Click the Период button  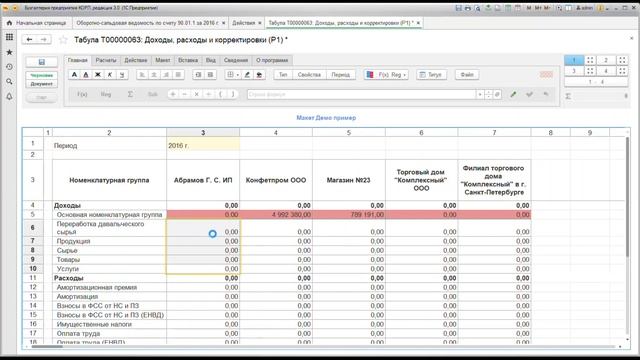340,75
